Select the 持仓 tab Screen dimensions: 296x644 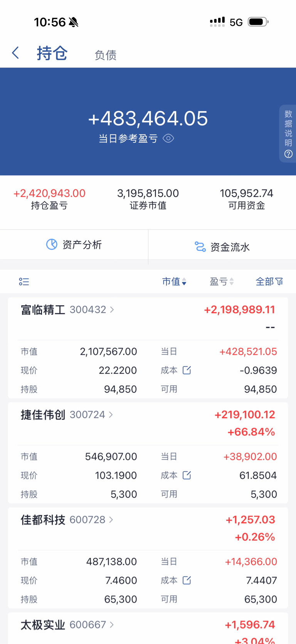pyautogui.click(x=52, y=53)
